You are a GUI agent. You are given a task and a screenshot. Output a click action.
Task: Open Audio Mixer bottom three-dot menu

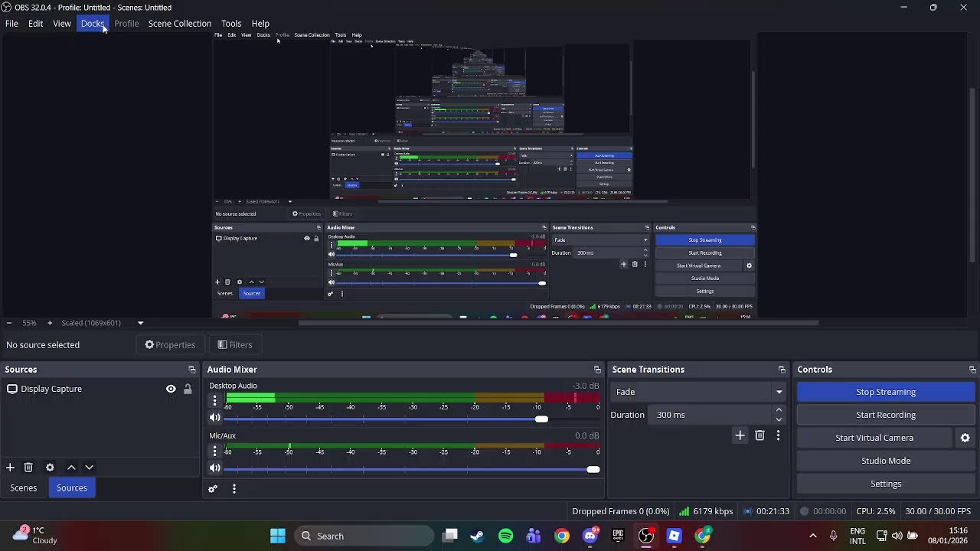click(234, 489)
